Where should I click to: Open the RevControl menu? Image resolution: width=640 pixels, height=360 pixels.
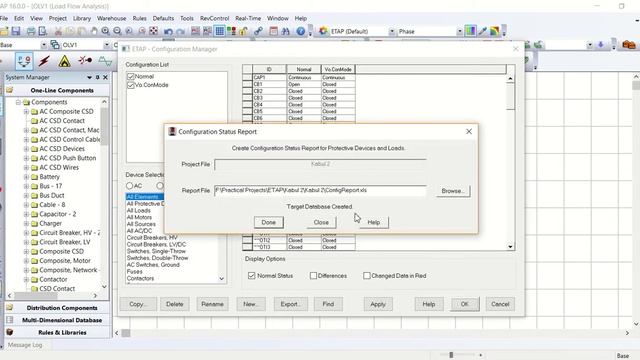point(214,18)
